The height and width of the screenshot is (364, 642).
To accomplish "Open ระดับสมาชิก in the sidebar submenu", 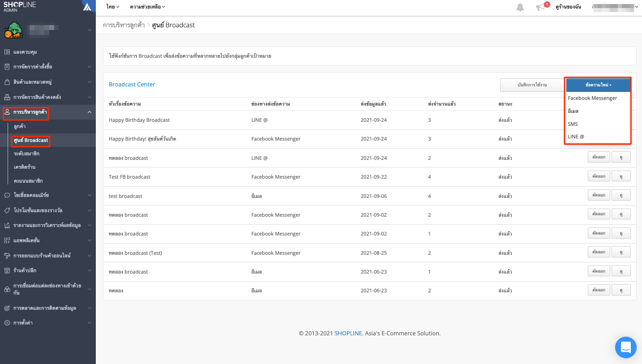I will [x=26, y=154].
